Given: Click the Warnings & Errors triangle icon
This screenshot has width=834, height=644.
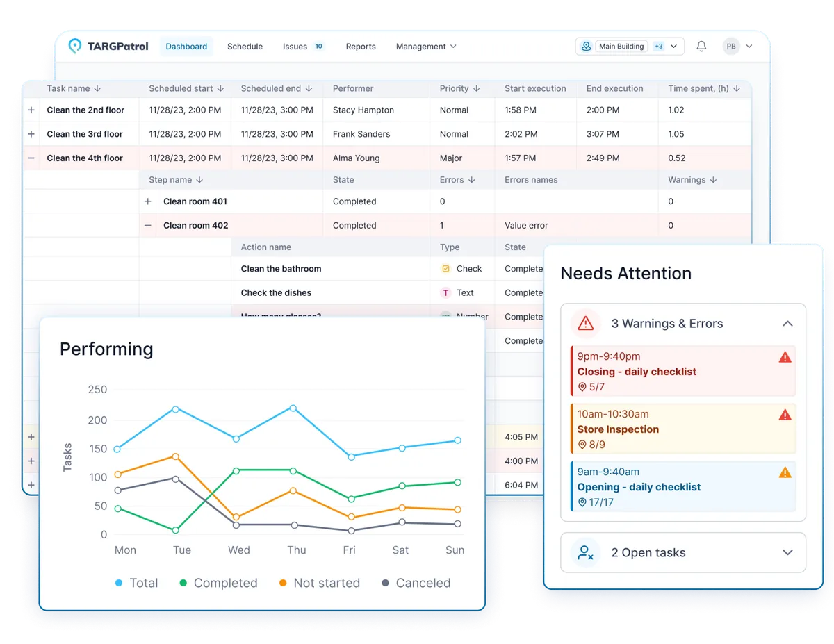Looking at the screenshot, I should pyautogui.click(x=586, y=324).
